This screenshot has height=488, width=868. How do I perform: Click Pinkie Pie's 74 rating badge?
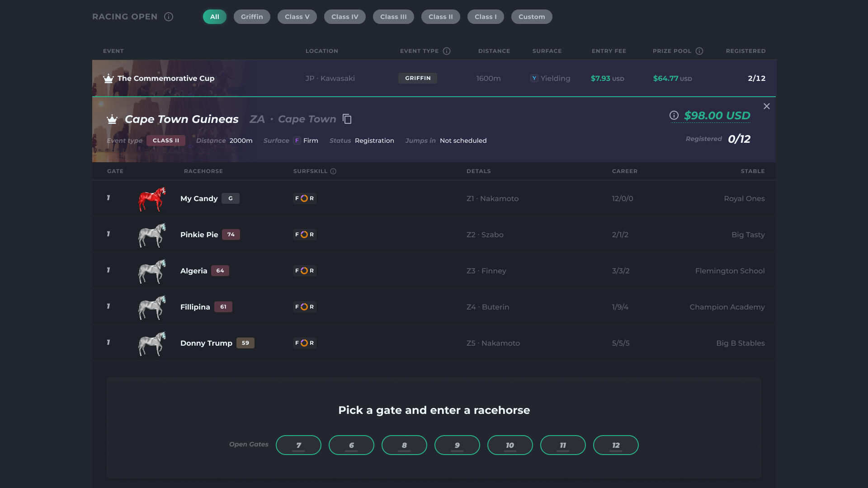click(231, 235)
